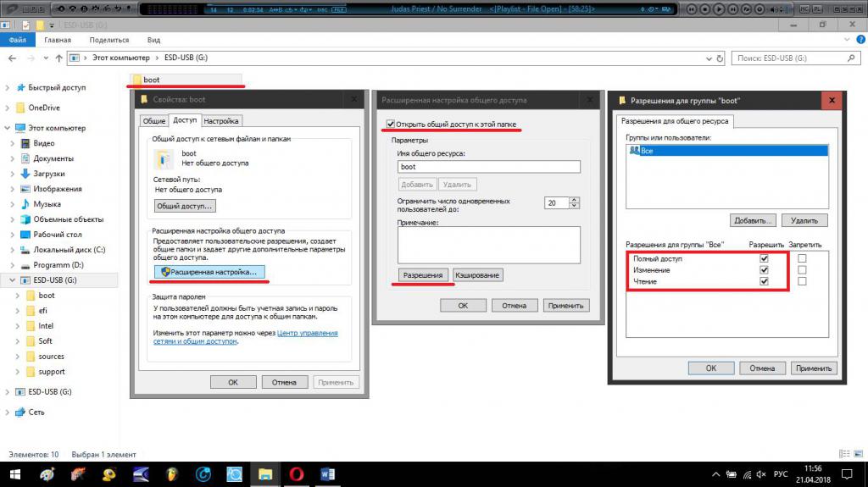This screenshot has height=487, width=868.
Task: Collapse Этот компьютер tree node
Action: click(x=7, y=128)
